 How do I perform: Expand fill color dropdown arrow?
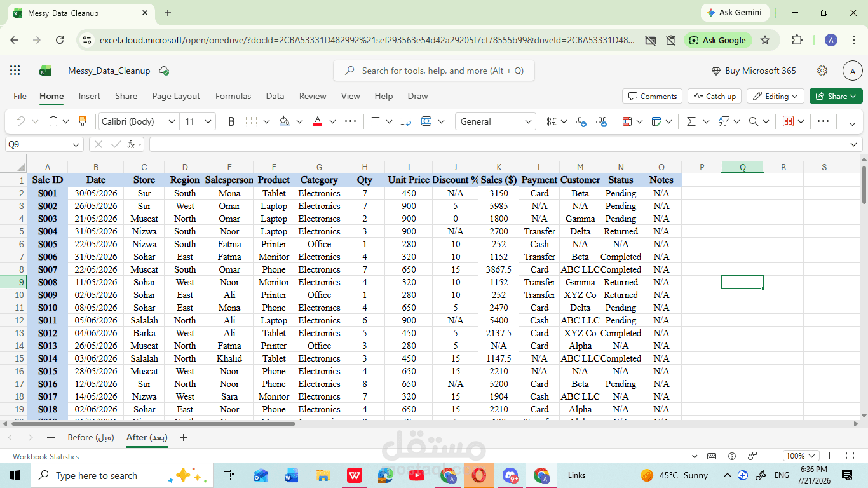click(299, 121)
